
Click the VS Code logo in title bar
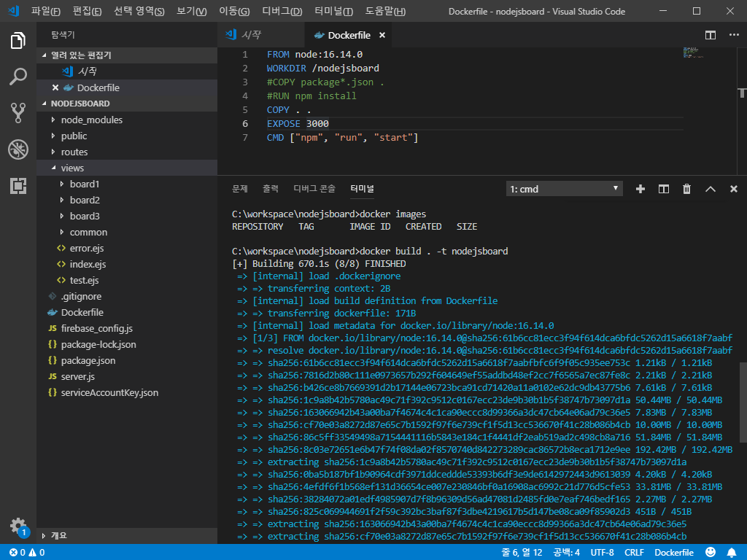pyautogui.click(x=13, y=10)
